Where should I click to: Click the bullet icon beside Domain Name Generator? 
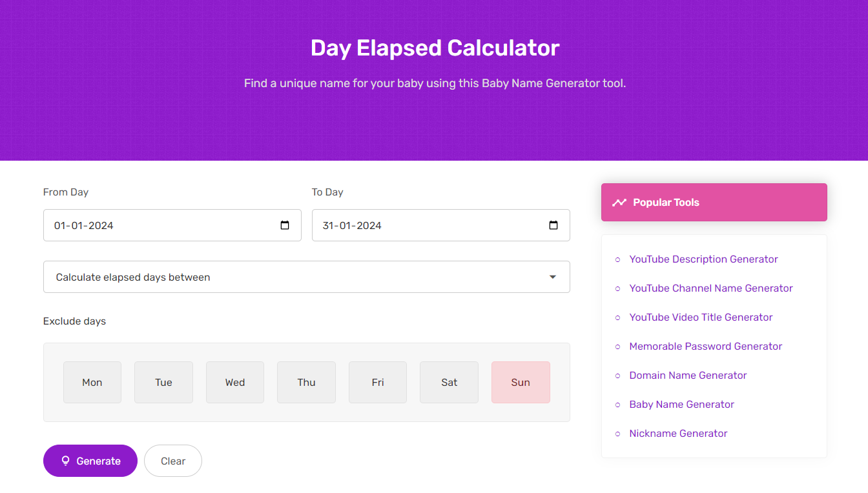[617, 376]
